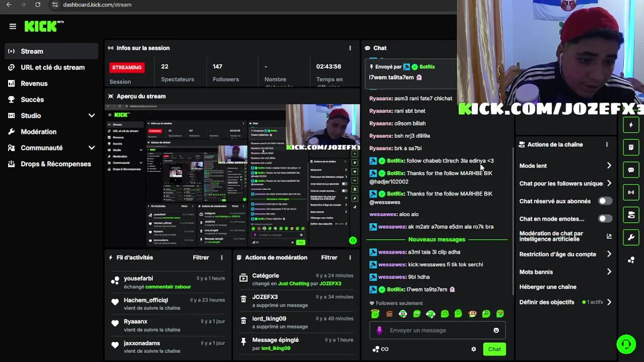This screenshot has width=644, height=362.
Task: Open the emoji picker in message box
Action: point(496,330)
